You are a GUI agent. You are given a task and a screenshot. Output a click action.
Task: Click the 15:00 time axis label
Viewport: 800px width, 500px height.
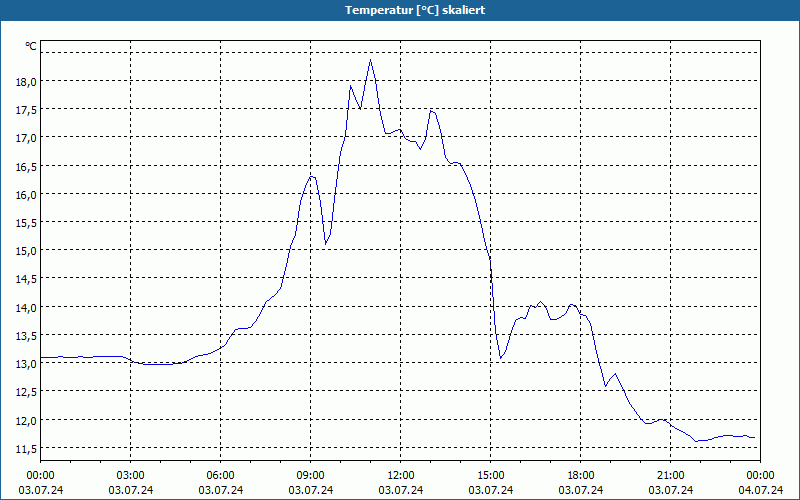490,476
